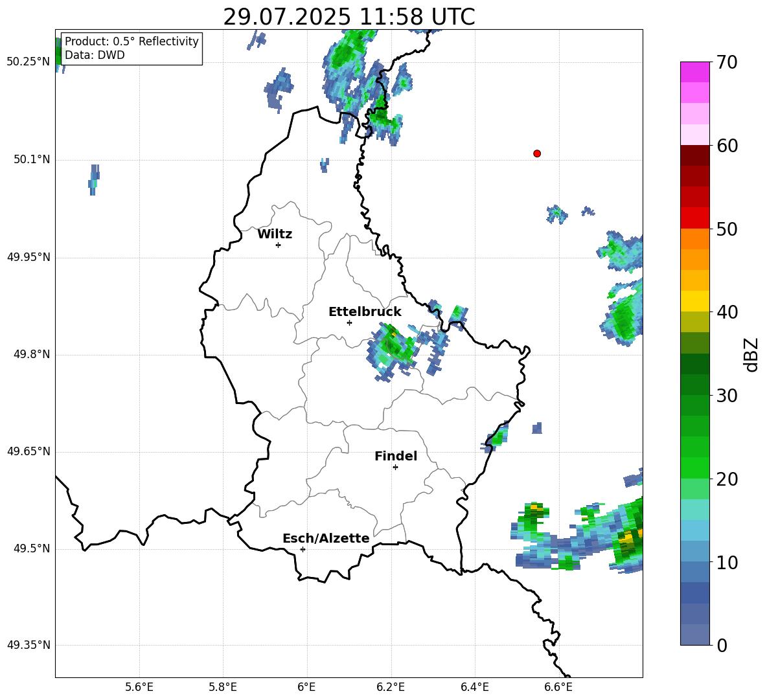The image size is (767, 700).
Task: Click the Wiltz cross marker
Action: click(279, 245)
